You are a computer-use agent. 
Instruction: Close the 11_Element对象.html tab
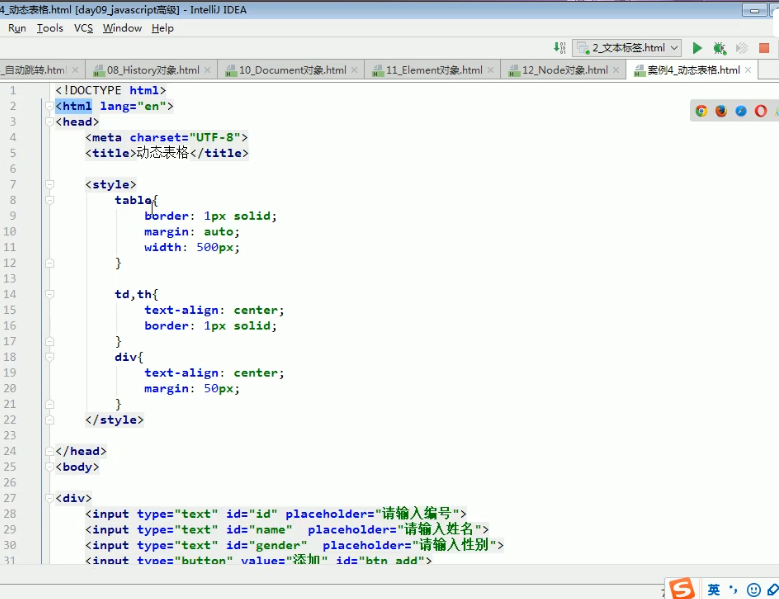(x=490, y=70)
